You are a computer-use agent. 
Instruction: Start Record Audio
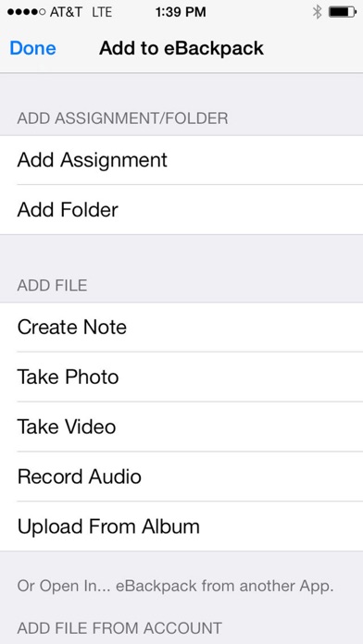[181, 477]
